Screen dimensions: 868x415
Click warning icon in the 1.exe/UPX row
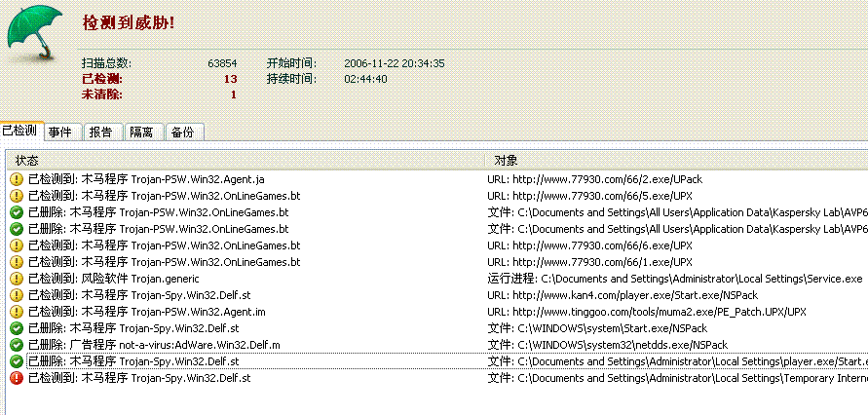17,262
